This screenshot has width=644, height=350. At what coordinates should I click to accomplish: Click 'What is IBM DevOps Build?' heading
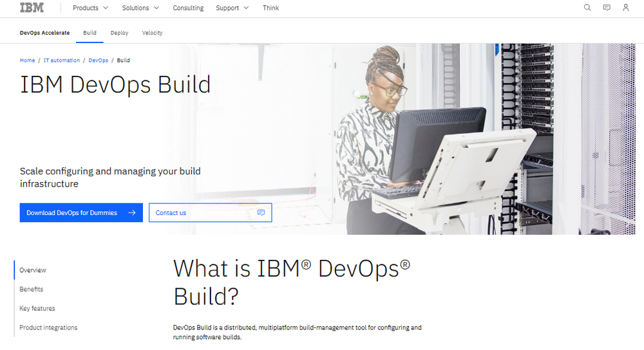coord(292,282)
